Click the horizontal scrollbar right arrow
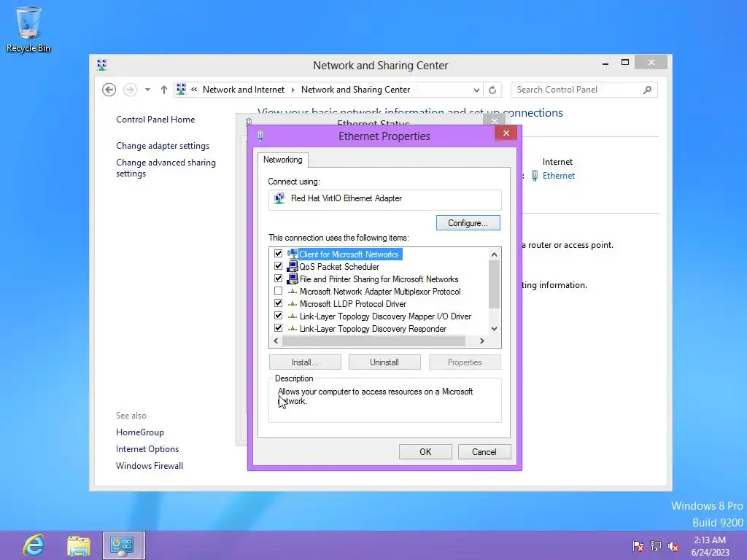747x560 pixels. coord(482,341)
